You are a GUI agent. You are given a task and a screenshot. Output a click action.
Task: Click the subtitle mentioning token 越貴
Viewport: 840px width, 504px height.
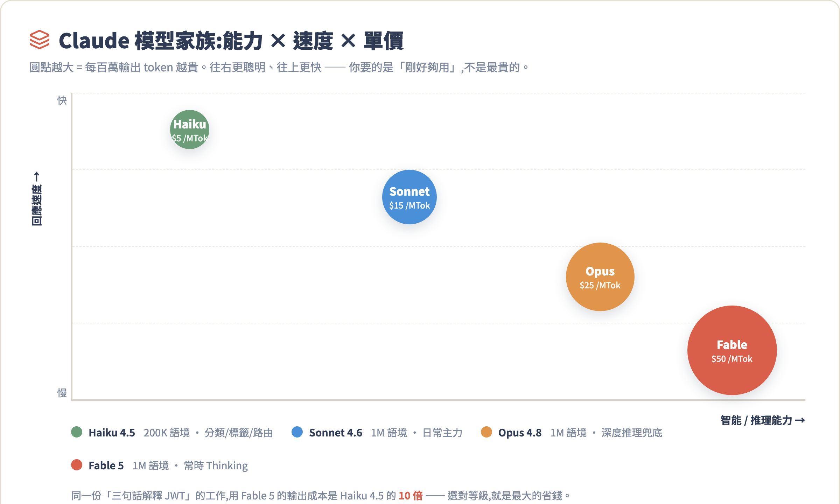(279, 67)
